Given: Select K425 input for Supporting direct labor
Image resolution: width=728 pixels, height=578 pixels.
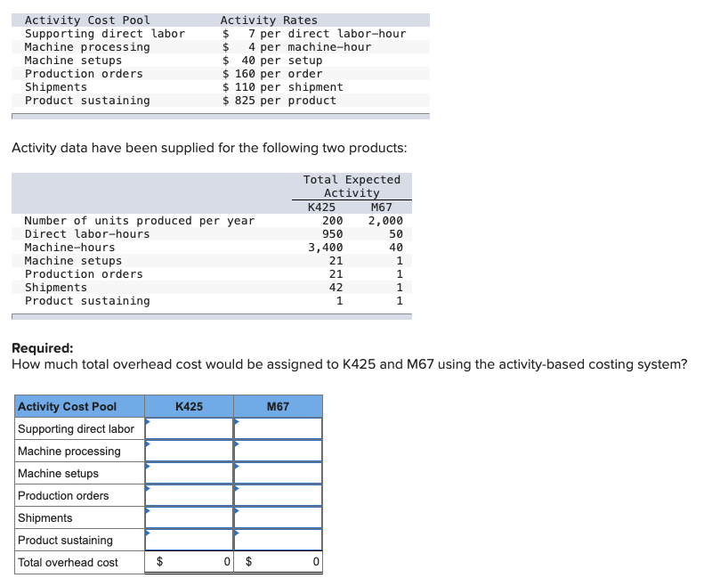Looking at the screenshot, I should point(189,428).
